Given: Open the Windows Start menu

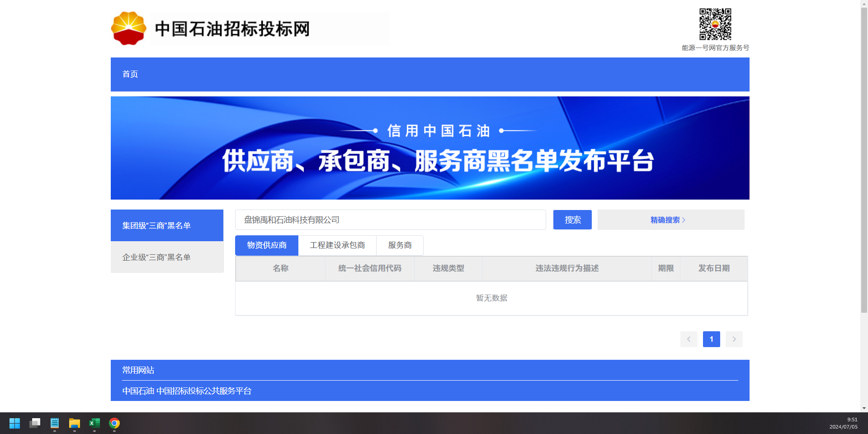Looking at the screenshot, I should pyautogui.click(x=15, y=423).
